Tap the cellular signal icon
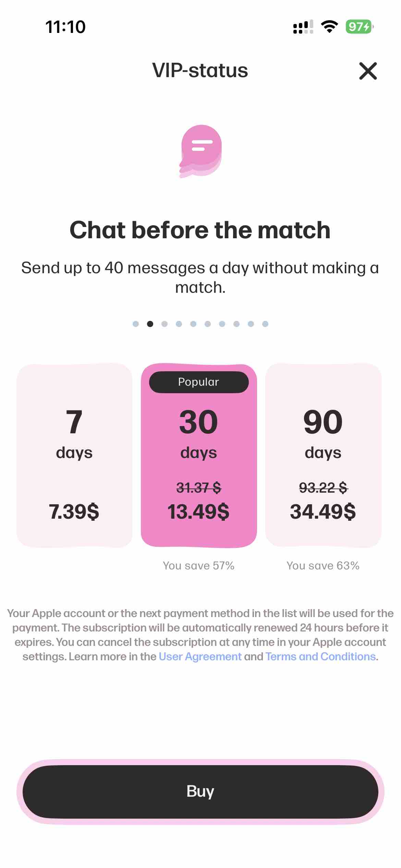The width and height of the screenshot is (401, 868). [x=303, y=27]
